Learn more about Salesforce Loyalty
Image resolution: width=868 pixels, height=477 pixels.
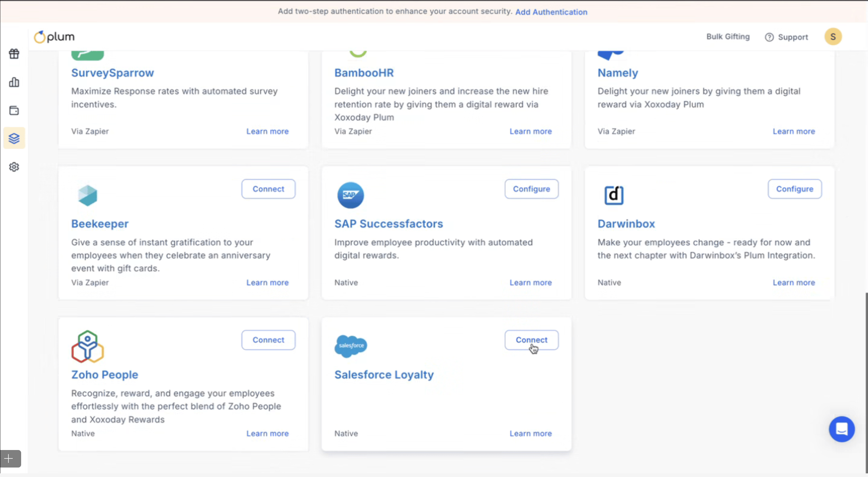tap(531, 434)
